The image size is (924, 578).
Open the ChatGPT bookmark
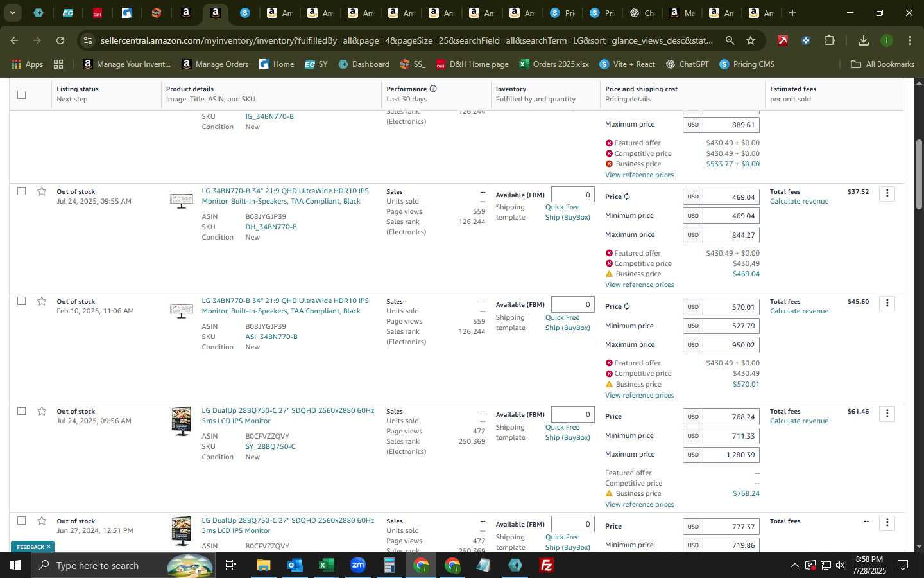pos(687,64)
